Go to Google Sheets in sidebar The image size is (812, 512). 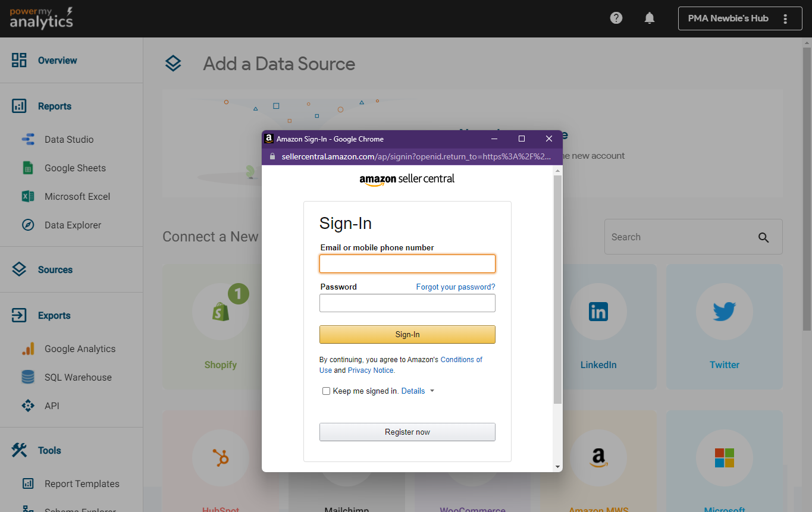(75, 168)
